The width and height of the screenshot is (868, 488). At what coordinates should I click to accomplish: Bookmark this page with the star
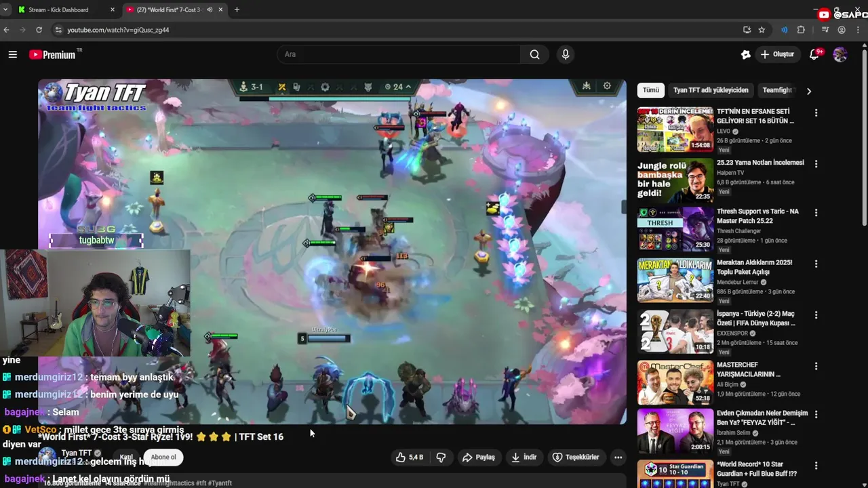pos(762,30)
